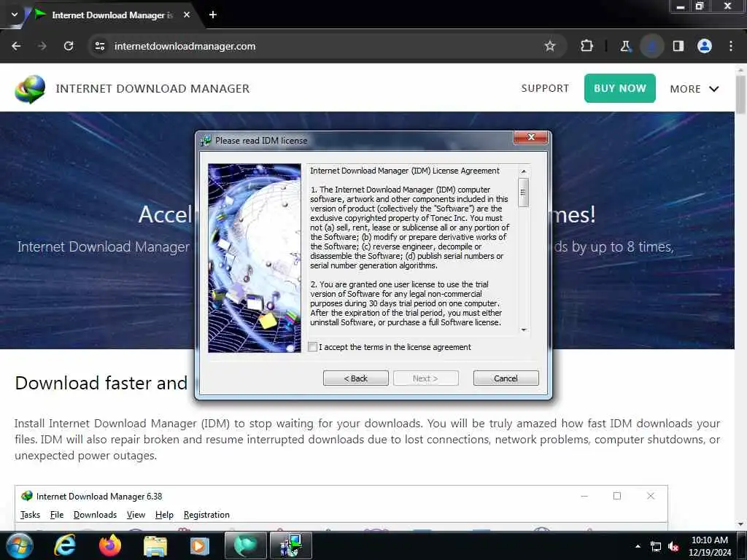Click 'Internet Download Manager (IDM) License Agreement' text
Image resolution: width=747 pixels, height=560 pixels.
pos(404,171)
